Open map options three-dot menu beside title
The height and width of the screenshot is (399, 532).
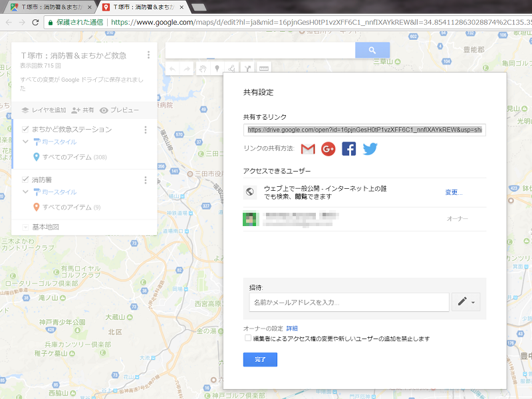(x=148, y=55)
